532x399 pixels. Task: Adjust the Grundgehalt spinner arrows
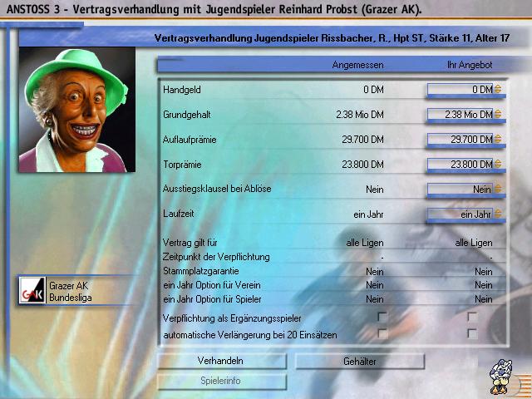point(498,114)
